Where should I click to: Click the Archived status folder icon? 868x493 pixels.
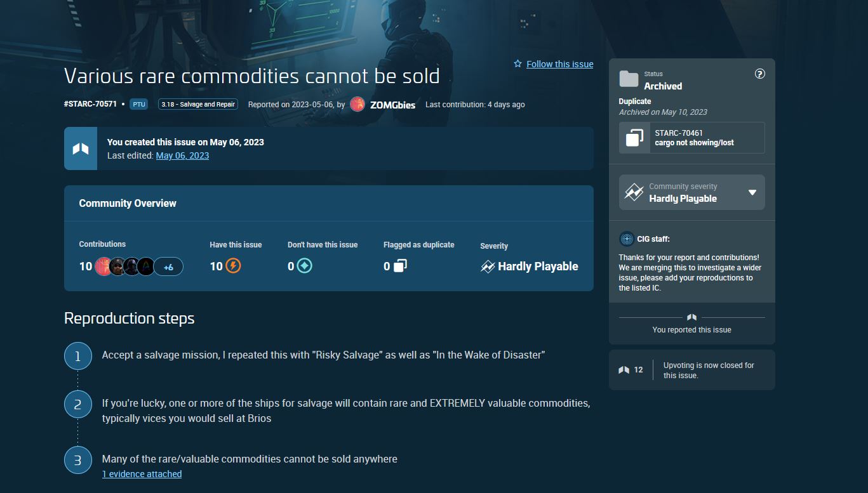pyautogui.click(x=629, y=79)
